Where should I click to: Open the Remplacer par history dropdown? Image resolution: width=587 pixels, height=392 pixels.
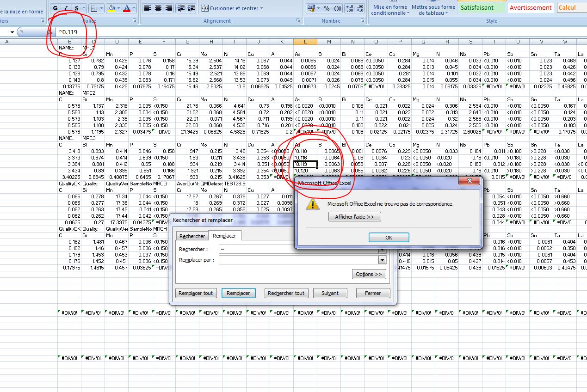coord(382,260)
